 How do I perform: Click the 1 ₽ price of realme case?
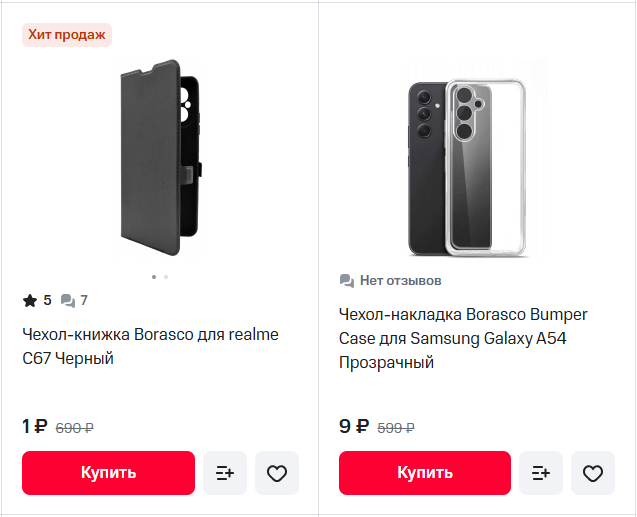[35, 426]
